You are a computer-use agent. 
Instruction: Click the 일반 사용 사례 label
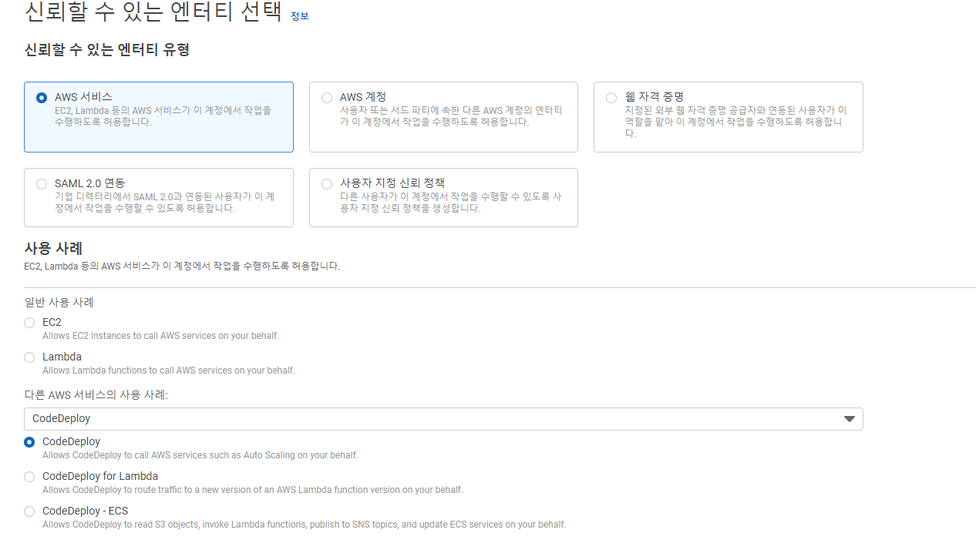pos(59,302)
